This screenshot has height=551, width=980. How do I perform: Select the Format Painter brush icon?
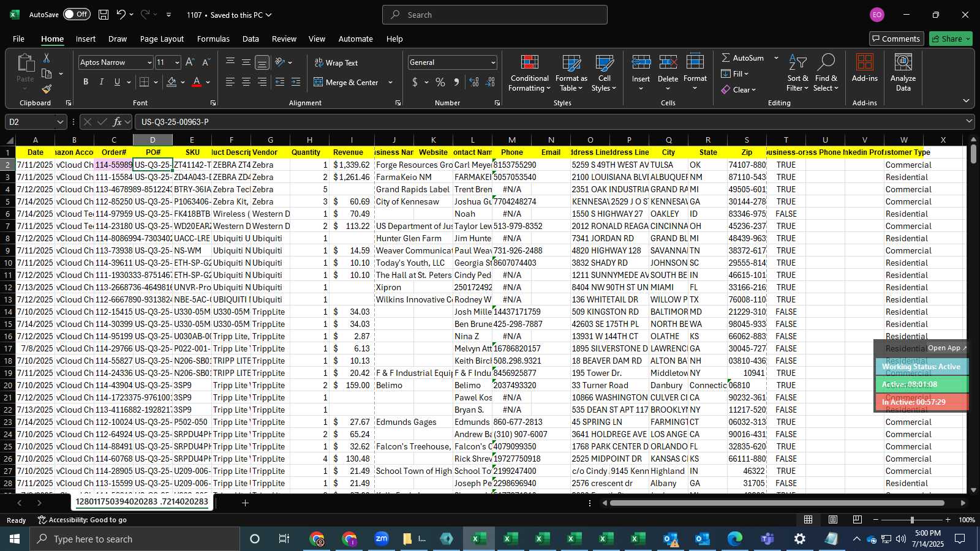(x=47, y=89)
